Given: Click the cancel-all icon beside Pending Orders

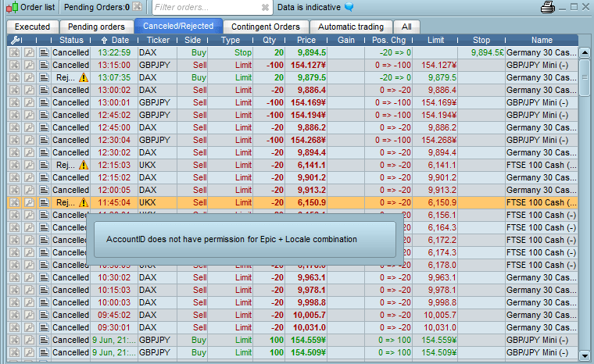Looking at the screenshot, I should [137, 7].
